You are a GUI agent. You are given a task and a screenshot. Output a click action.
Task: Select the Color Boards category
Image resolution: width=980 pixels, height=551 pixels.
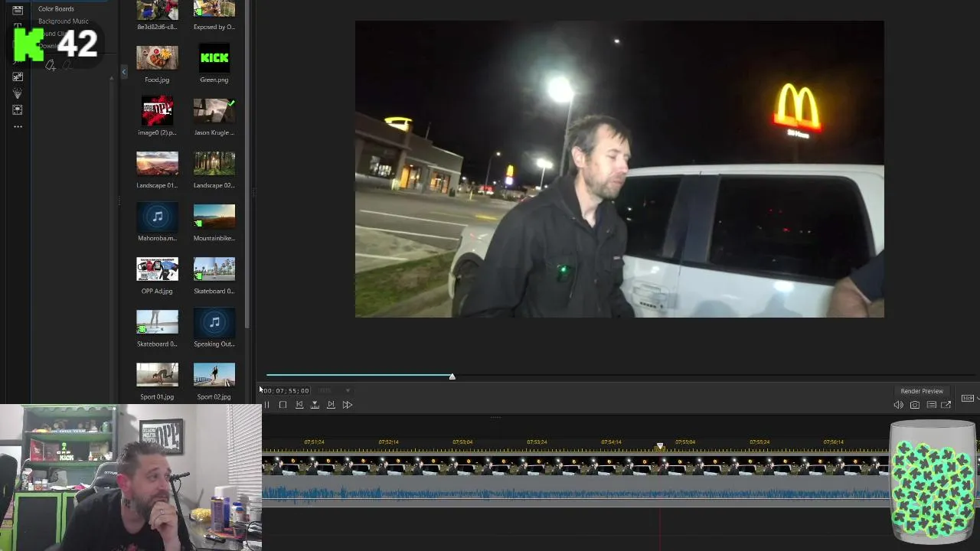(56, 8)
